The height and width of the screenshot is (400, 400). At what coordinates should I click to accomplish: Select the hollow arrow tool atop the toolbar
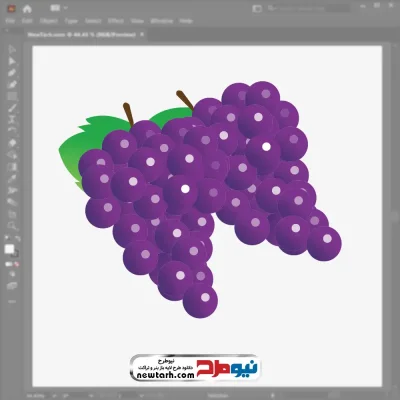(x=12, y=49)
